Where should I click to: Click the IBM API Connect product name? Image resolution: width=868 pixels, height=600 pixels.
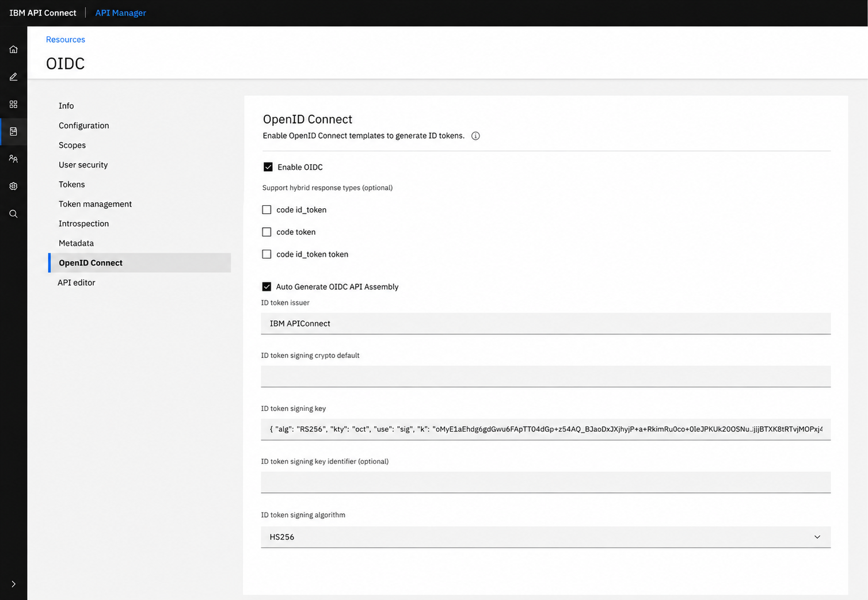tap(43, 13)
